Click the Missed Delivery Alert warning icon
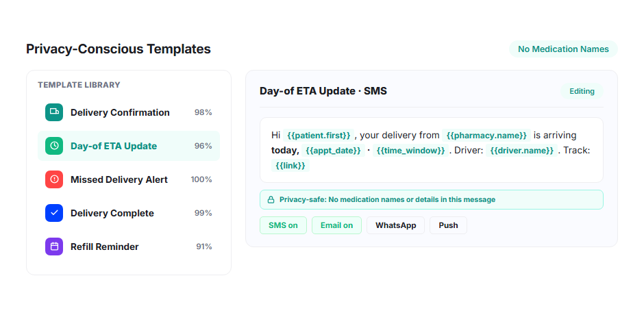The height and width of the screenshot is (315, 644). [54, 179]
